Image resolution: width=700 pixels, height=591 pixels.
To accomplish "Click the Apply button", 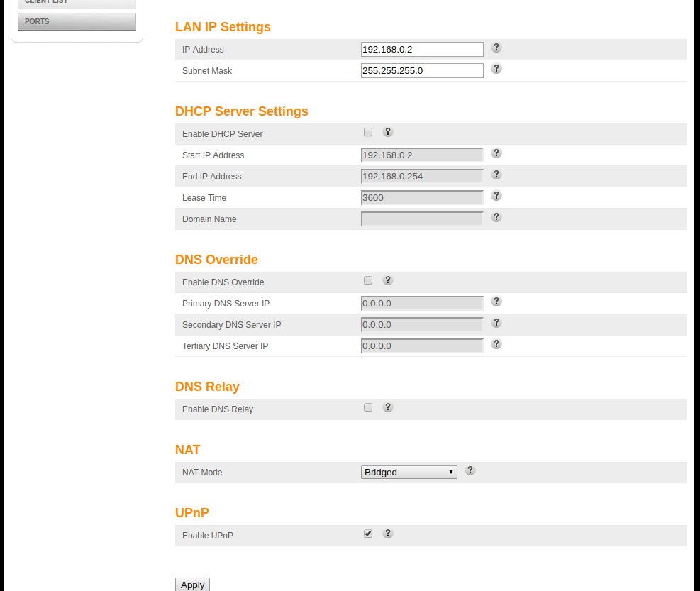I will point(192,585).
